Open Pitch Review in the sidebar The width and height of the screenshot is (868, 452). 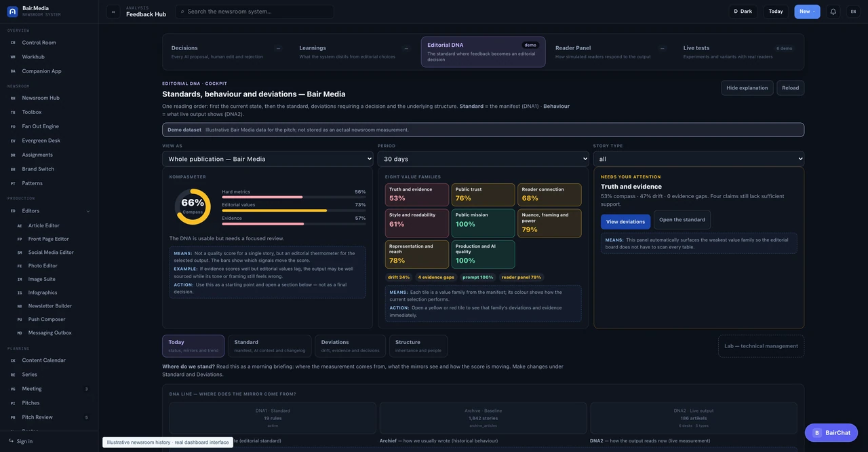49,417
